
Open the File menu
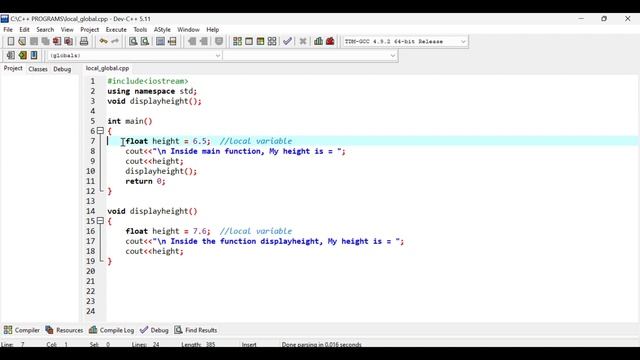tap(8, 29)
